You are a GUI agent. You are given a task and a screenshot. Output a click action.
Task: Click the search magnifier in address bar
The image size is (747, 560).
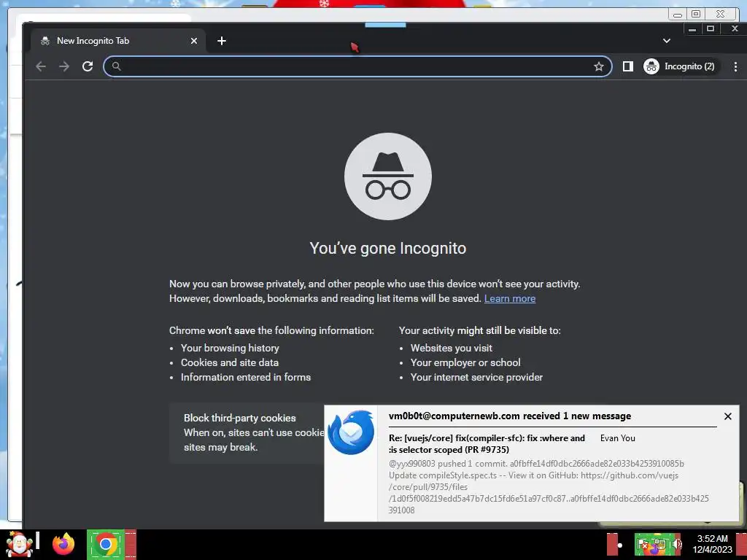[x=116, y=66]
